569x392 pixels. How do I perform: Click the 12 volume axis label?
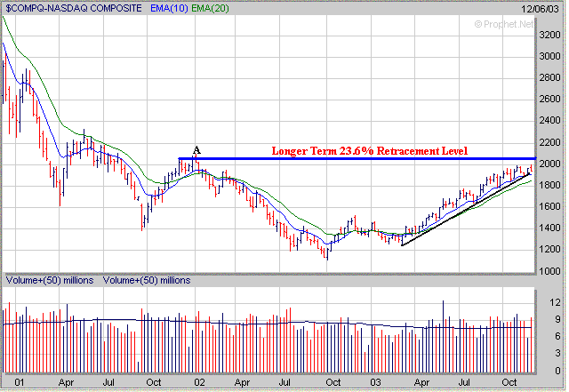[555, 303]
